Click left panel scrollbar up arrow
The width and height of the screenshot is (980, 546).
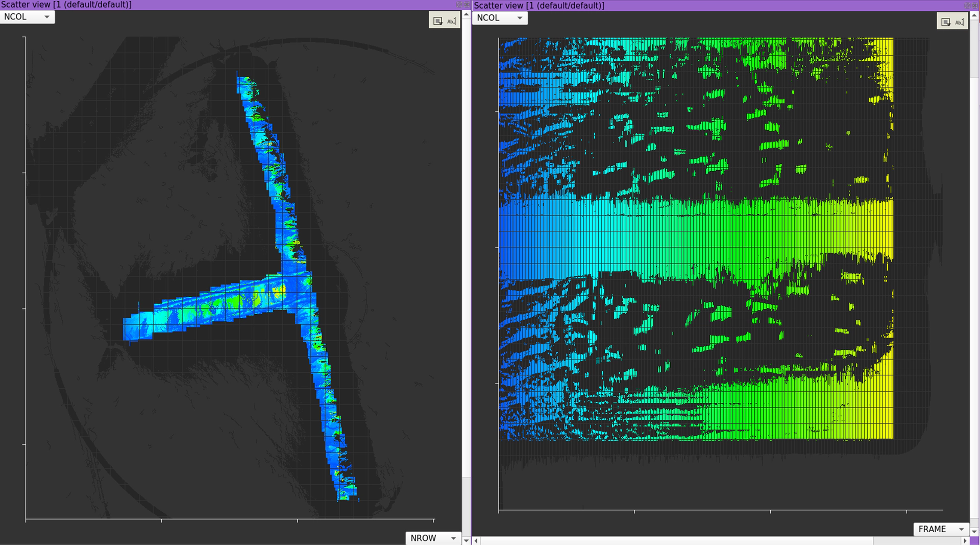point(466,15)
